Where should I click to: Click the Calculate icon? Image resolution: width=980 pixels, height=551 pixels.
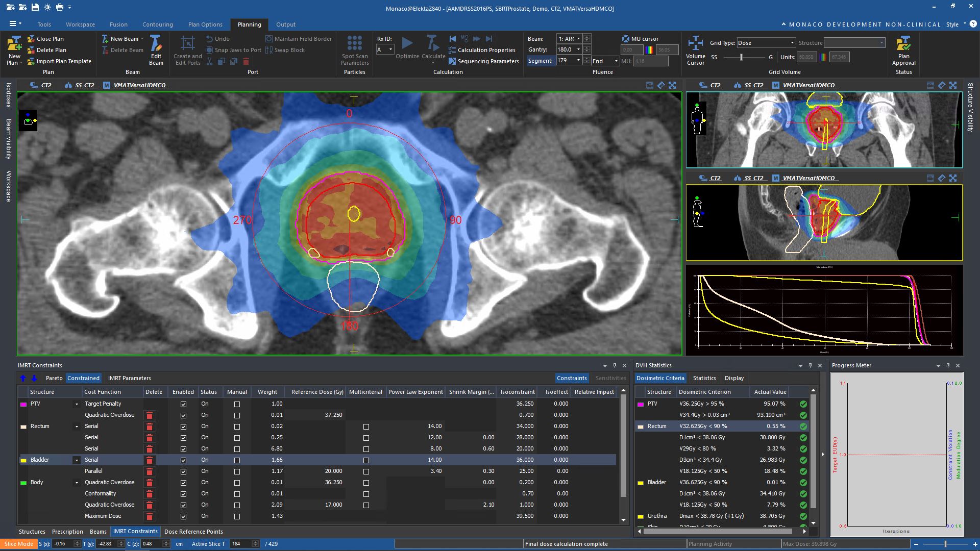click(x=433, y=43)
